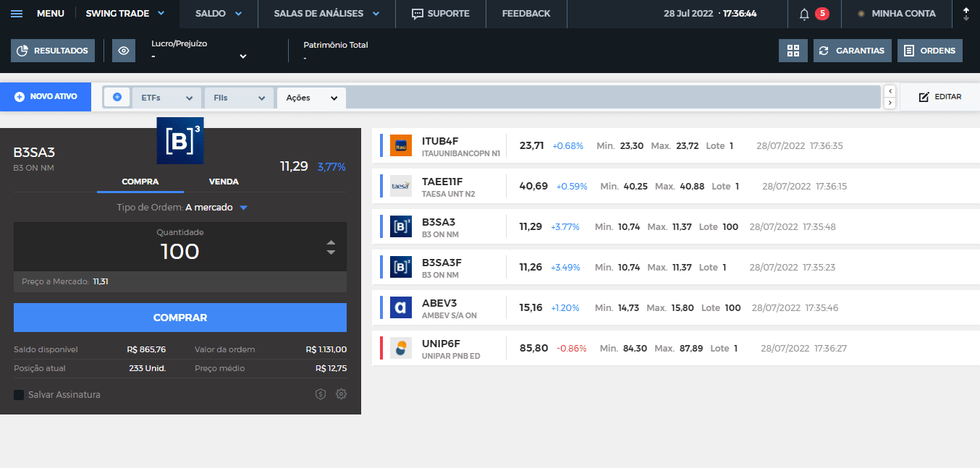The height and width of the screenshot is (468, 980).
Task: Click the Novo Ativo button
Action: point(46,96)
